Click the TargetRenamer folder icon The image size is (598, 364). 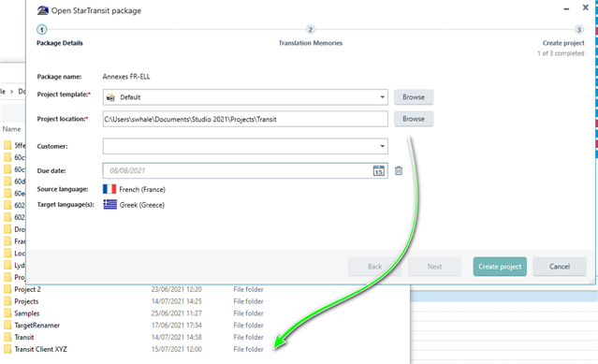click(x=7, y=325)
